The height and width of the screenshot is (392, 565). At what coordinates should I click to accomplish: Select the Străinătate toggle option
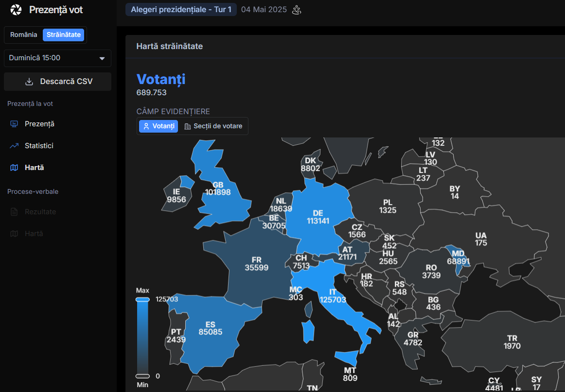64,35
